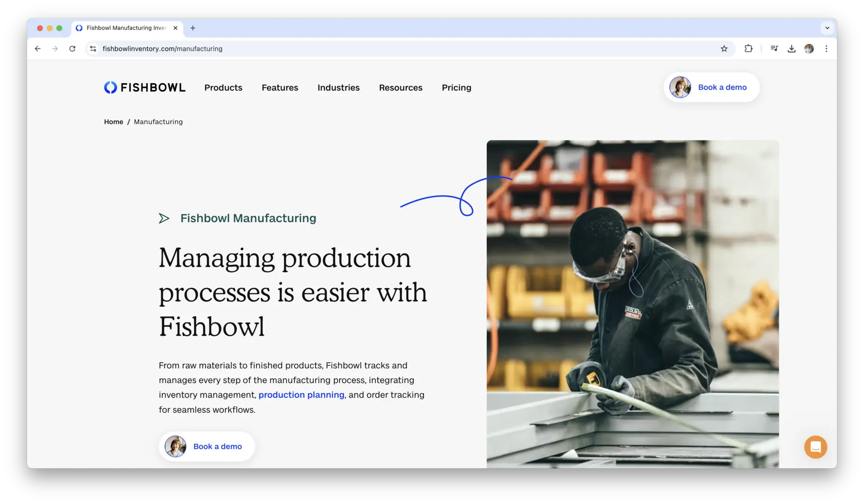Screen dimensions: 864x504
Task: Select the Fishbowl Manufacturing browser tab
Action: (x=127, y=28)
